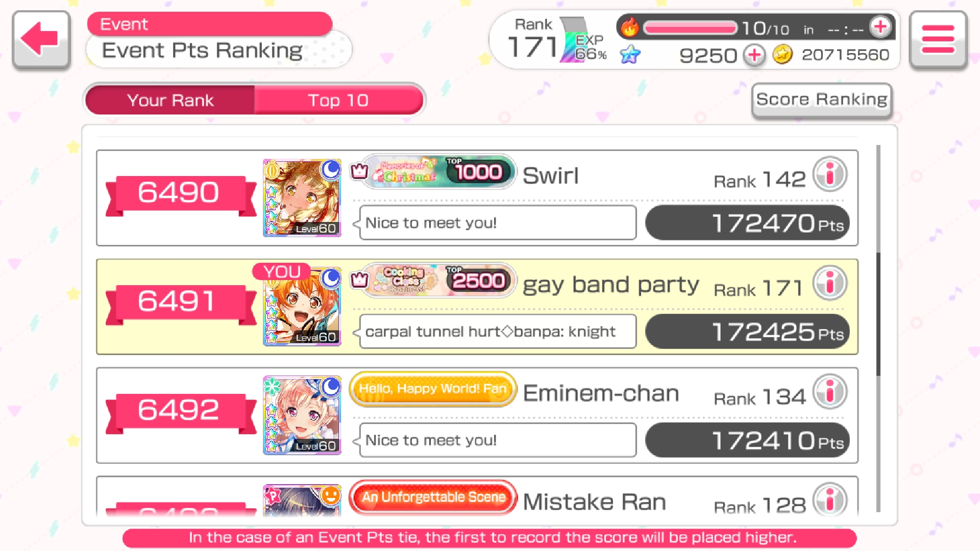Refill live boosts with plus icon

tap(880, 27)
